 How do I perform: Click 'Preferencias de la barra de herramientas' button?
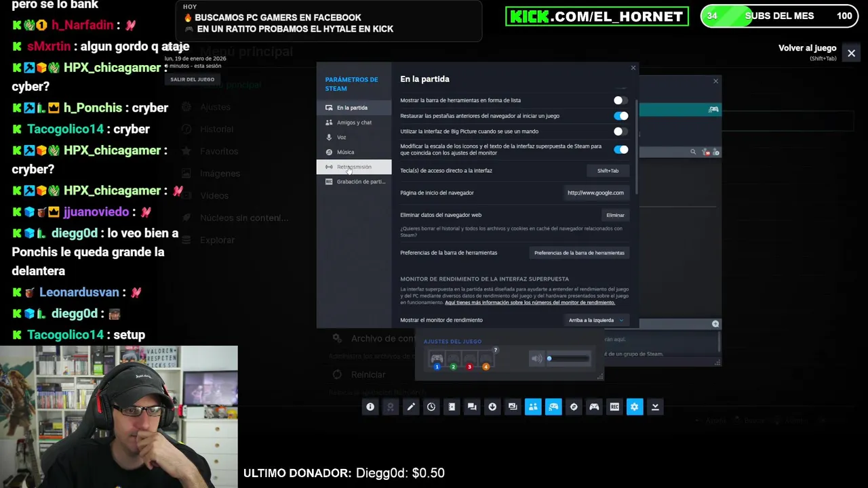[x=579, y=253]
